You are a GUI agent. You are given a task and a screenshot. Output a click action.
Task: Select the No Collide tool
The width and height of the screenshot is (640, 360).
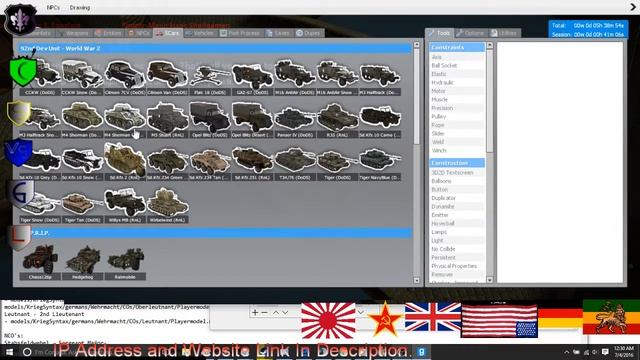[x=457, y=249]
